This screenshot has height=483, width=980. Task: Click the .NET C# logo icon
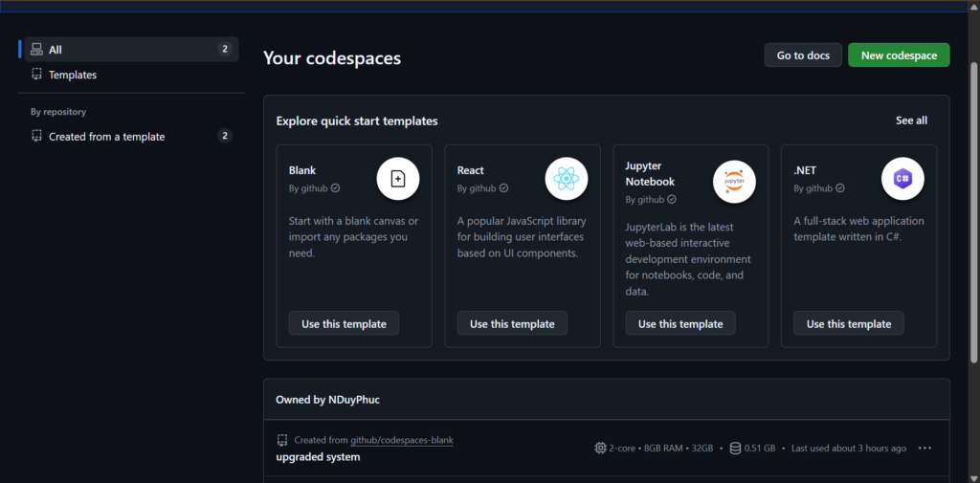(902, 179)
